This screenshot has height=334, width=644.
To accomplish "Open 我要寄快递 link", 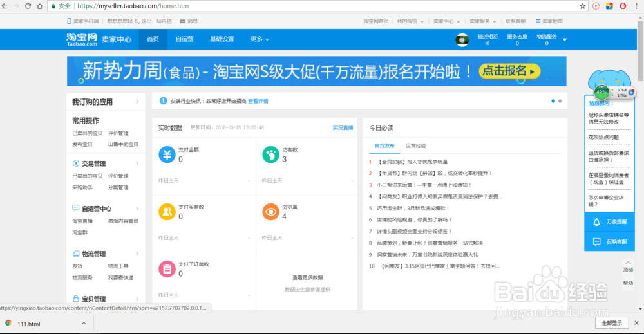I will click(121, 278).
